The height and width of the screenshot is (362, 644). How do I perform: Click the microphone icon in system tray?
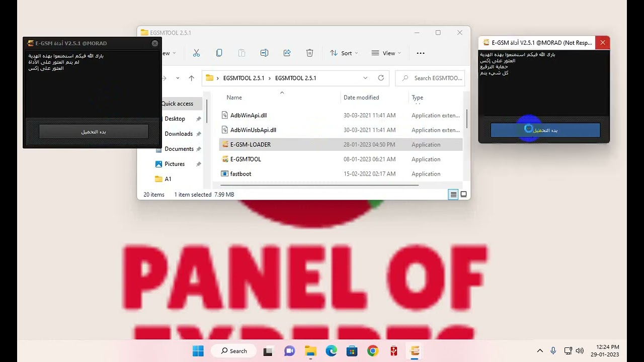(x=553, y=350)
